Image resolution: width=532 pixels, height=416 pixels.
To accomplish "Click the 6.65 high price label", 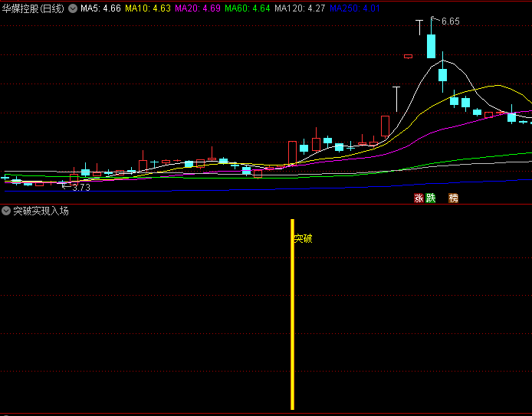I will [450, 21].
